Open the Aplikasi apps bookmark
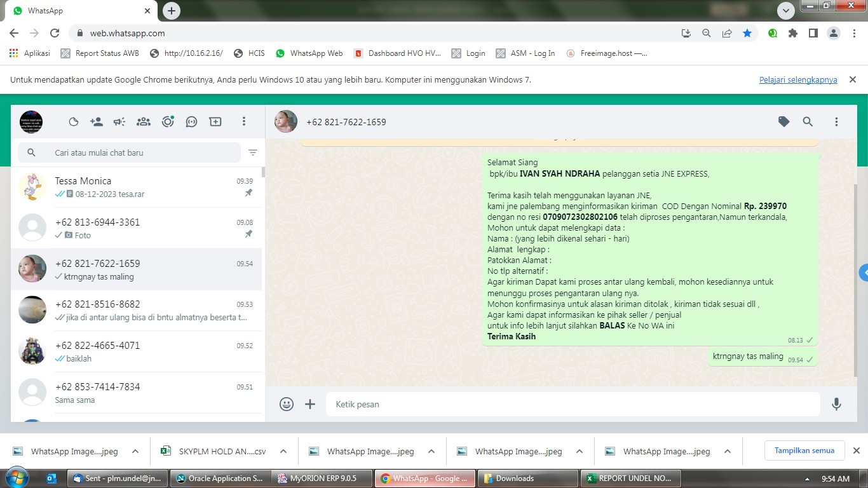 (x=30, y=53)
